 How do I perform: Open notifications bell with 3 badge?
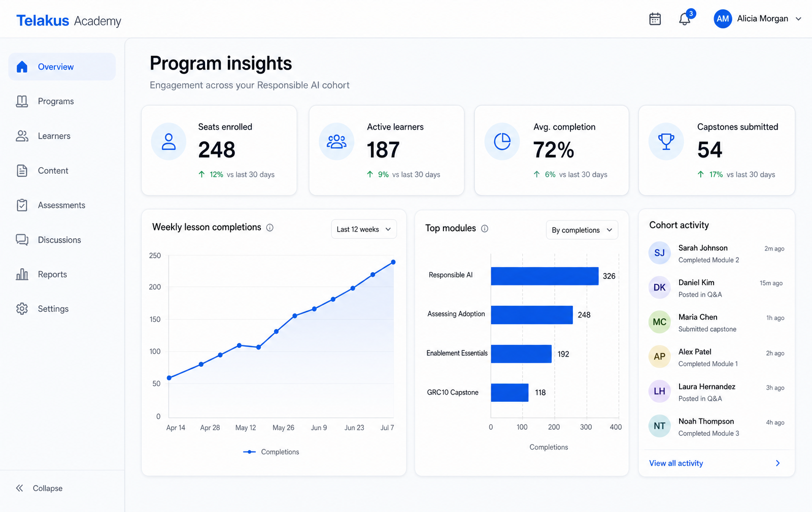point(686,18)
